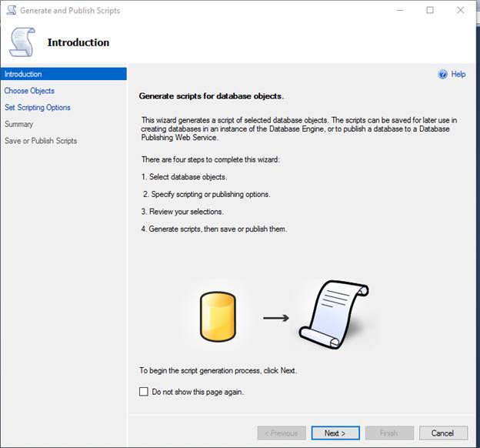Select Save or Publish Scripts step
The height and width of the screenshot is (448, 480).
pos(41,141)
